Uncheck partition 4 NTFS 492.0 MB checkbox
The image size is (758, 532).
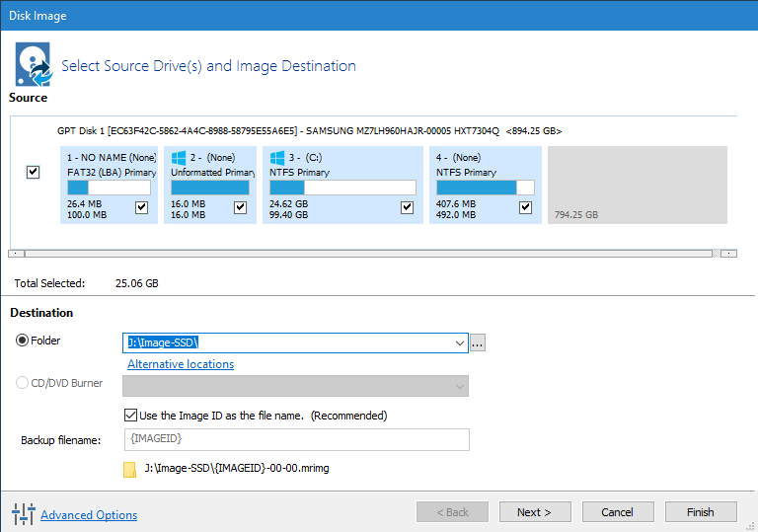[525, 207]
